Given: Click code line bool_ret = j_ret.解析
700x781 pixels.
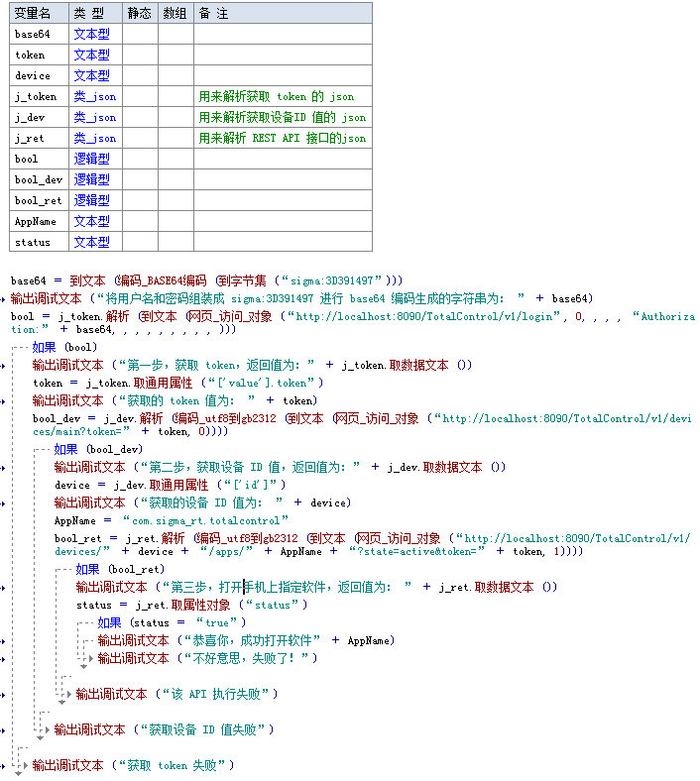Looking at the screenshot, I should coord(373,545).
